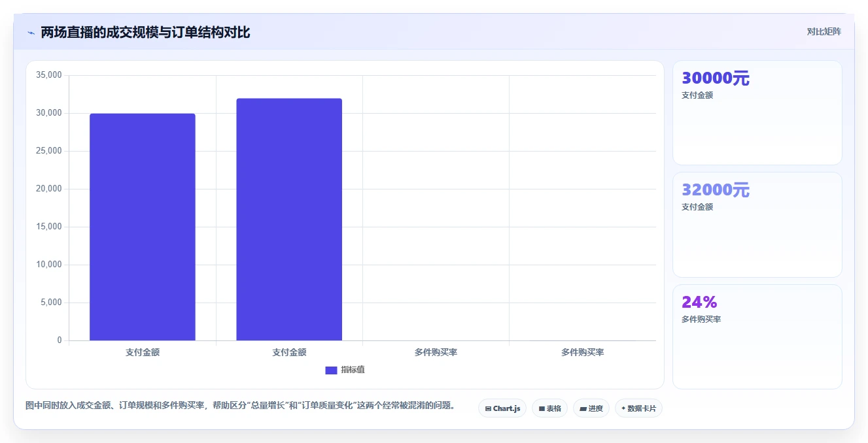The height and width of the screenshot is (443, 868).
Task: Click the 20,000 y-axis label
Action: coord(49,189)
